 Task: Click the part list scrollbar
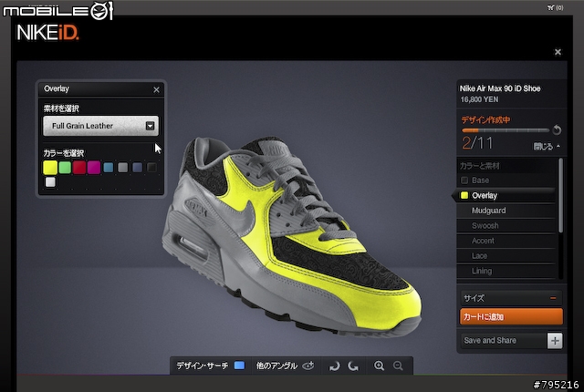[x=560, y=196]
